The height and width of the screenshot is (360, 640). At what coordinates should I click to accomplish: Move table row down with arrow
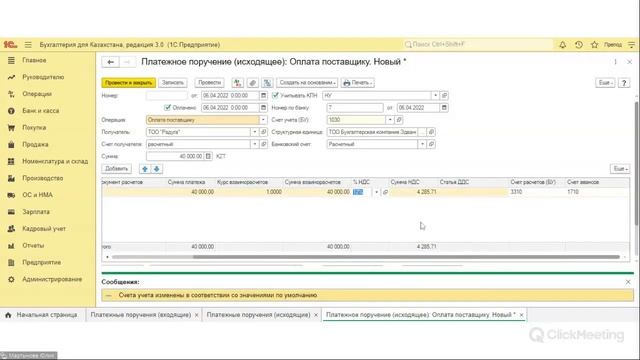pyautogui.click(x=157, y=169)
